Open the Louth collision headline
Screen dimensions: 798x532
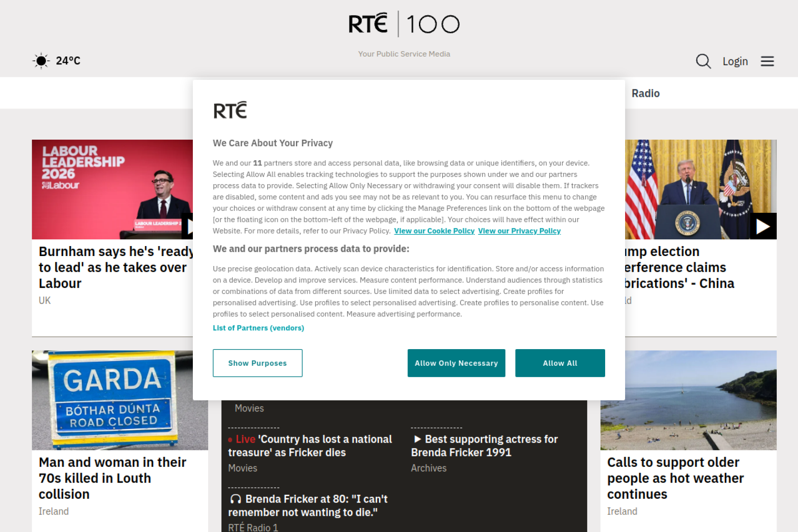(112, 478)
